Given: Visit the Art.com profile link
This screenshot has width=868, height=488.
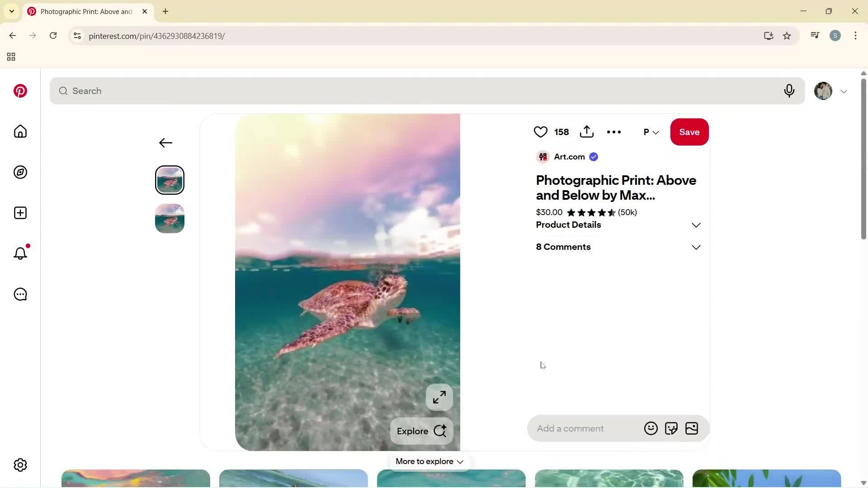Looking at the screenshot, I should 569,157.
